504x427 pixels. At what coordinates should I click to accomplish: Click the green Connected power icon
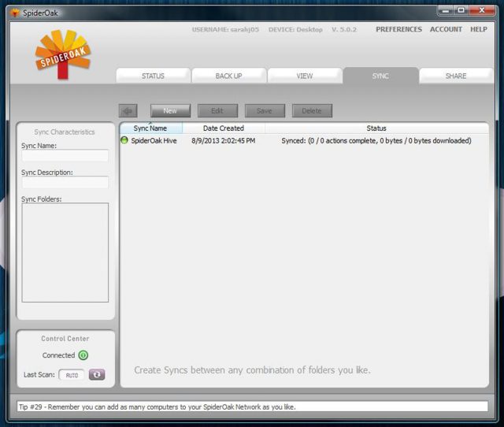coord(83,355)
